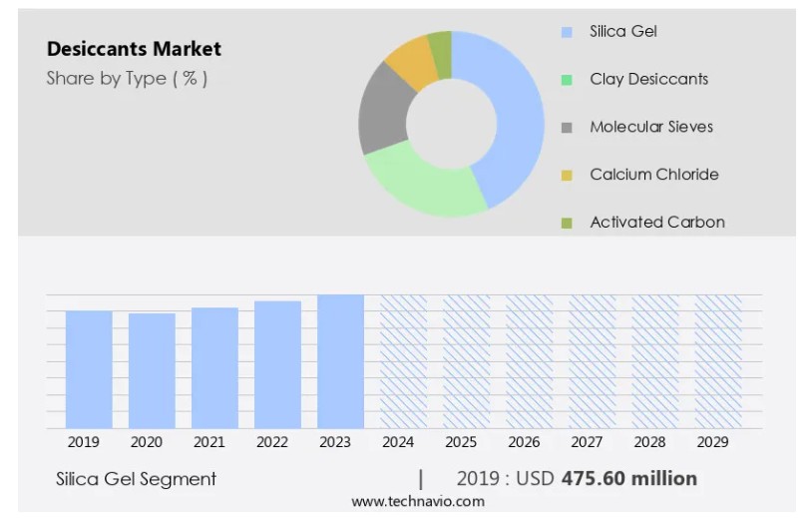The width and height of the screenshot is (812, 518).
Task: Select the hatched 2024 forecast bar
Action: click(403, 361)
